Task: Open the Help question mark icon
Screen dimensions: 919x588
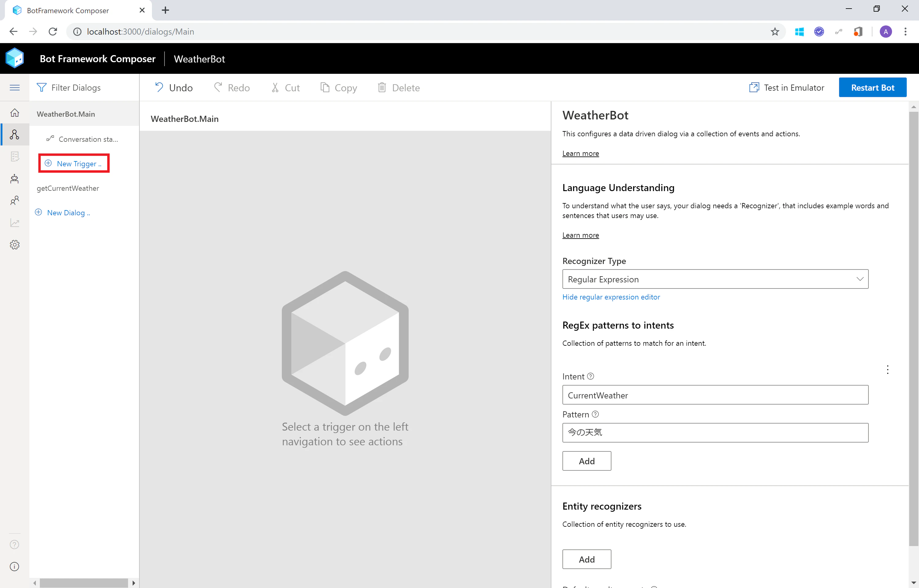Action: pyautogui.click(x=14, y=545)
